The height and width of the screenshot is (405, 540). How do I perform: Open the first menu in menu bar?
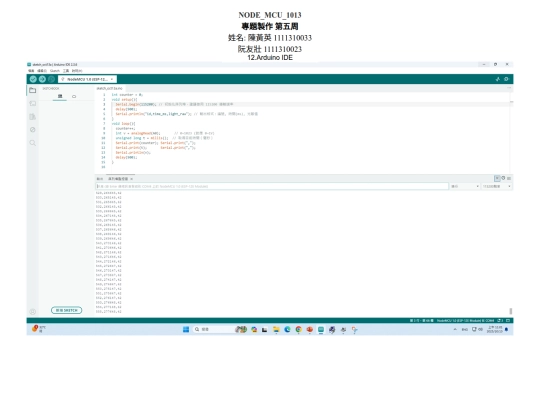point(31,71)
